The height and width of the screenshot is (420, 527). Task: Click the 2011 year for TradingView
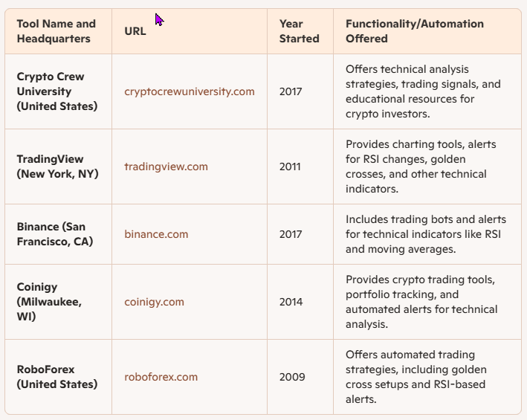click(290, 167)
